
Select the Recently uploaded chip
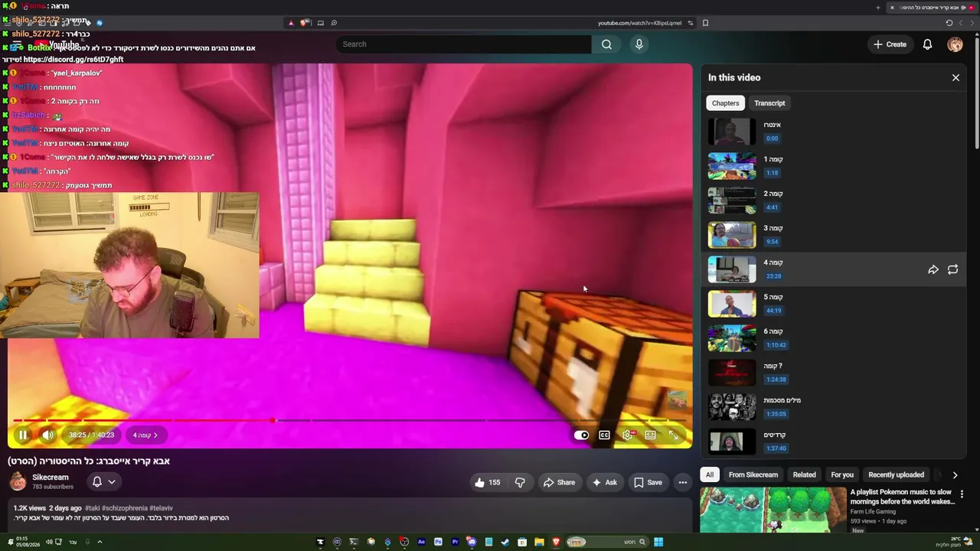click(896, 474)
